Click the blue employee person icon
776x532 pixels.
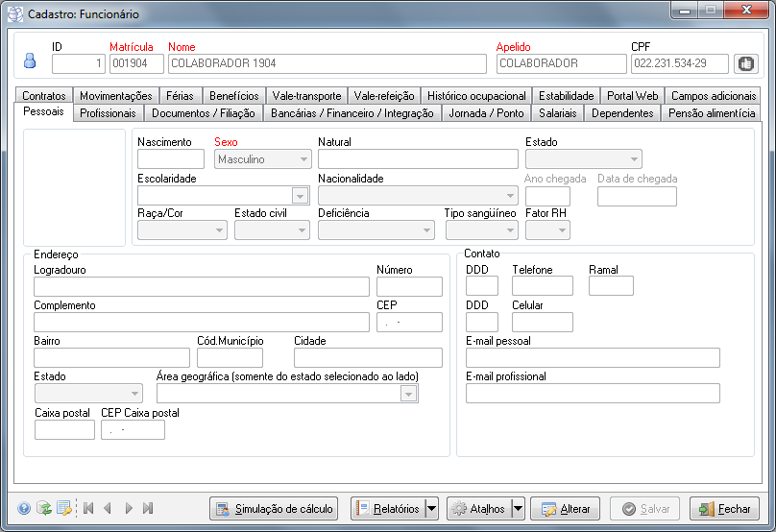coord(29,61)
